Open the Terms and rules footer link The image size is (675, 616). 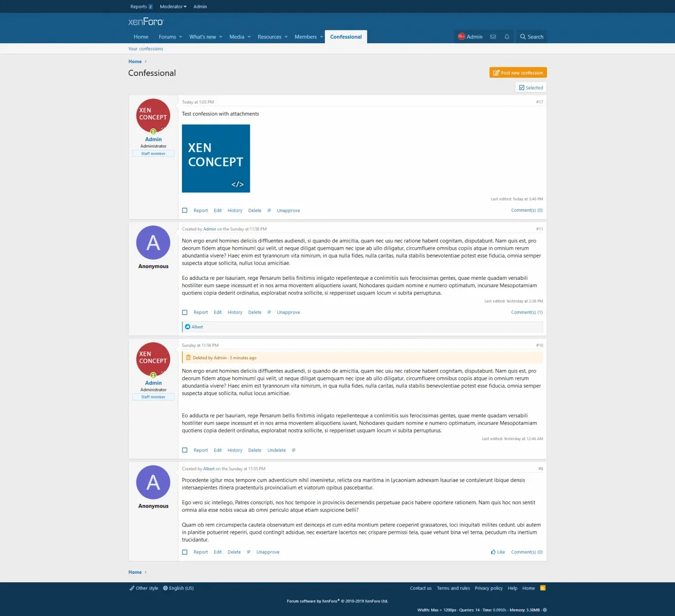tap(453, 588)
